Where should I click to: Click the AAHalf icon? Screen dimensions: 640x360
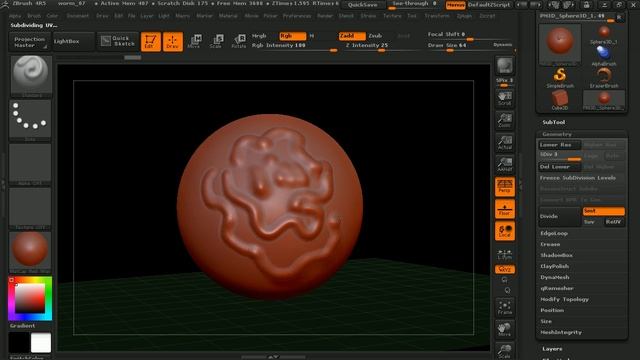505,164
